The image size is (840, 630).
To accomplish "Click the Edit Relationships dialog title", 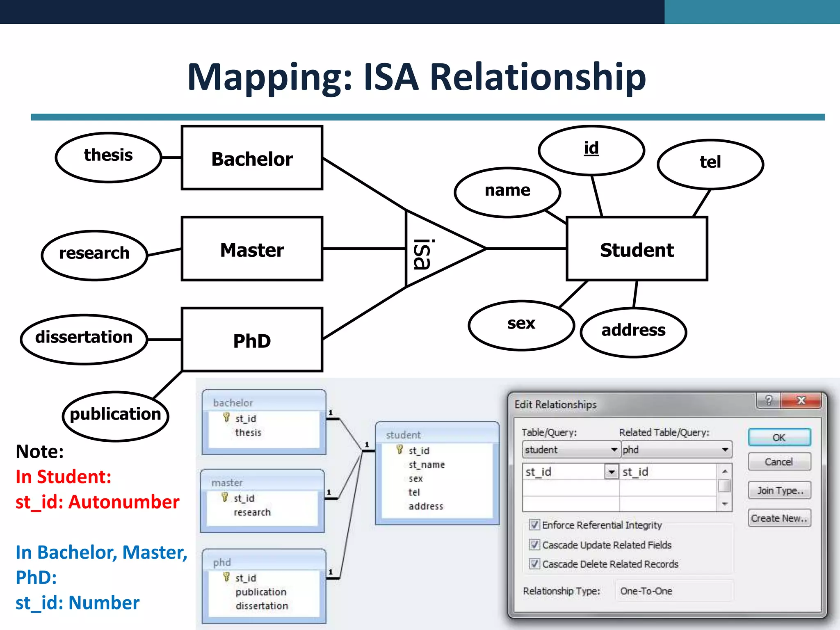I will pyautogui.click(x=555, y=404).
